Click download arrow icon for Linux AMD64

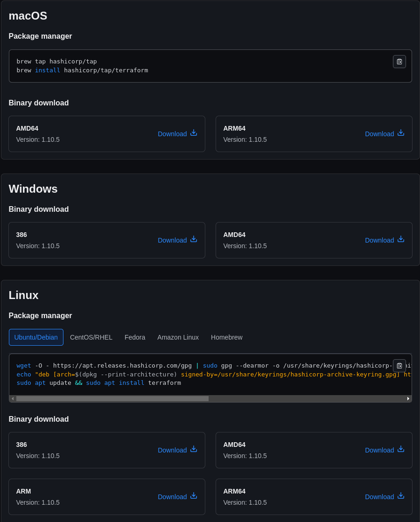click(x=401, y=449)
